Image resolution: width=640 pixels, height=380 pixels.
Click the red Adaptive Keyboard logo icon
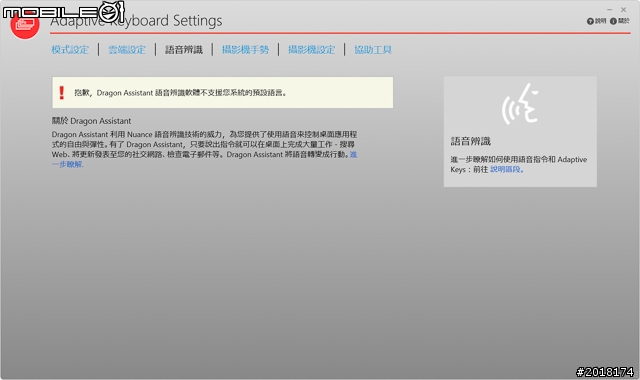pyautogui.click(x=25, y=25)
